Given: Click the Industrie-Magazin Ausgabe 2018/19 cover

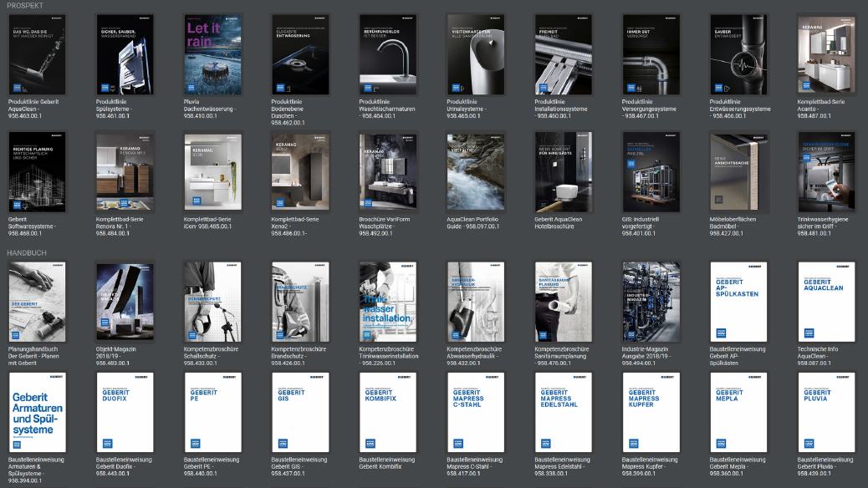Looking at the screenshot, I should (x=651, y=302).
